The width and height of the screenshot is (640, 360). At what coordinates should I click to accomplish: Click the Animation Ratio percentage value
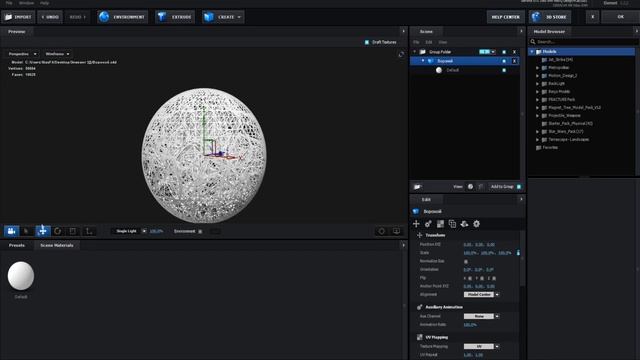tap(470, 325)
